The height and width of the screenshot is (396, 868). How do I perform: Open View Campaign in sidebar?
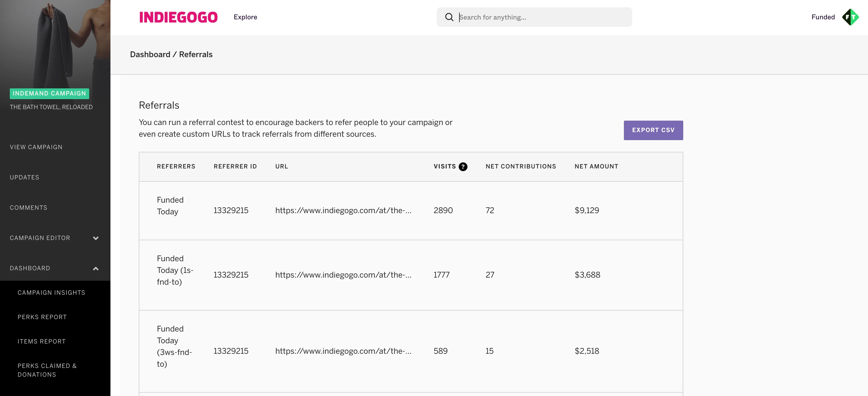point(36,147)
